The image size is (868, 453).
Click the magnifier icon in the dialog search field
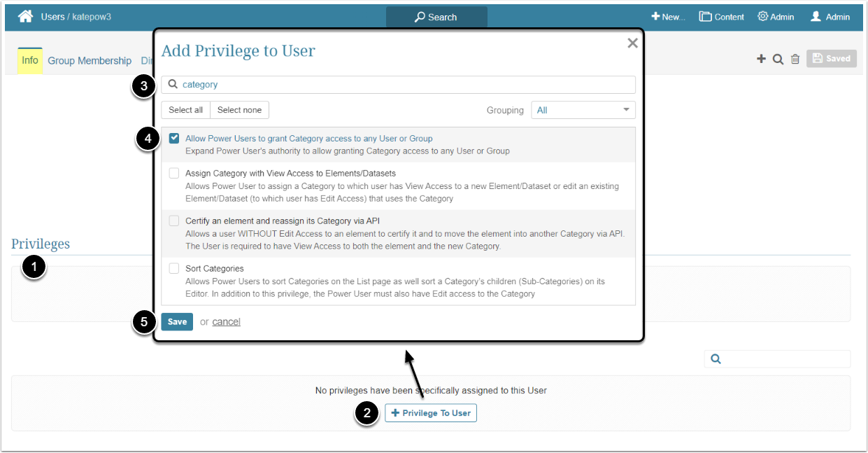coord(172,85)
